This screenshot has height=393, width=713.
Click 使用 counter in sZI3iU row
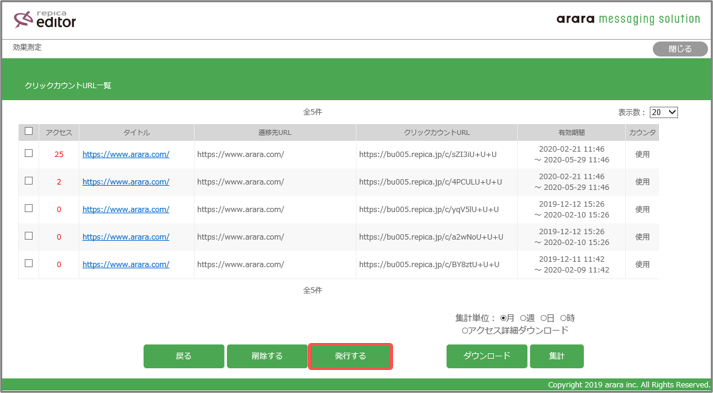642,154
